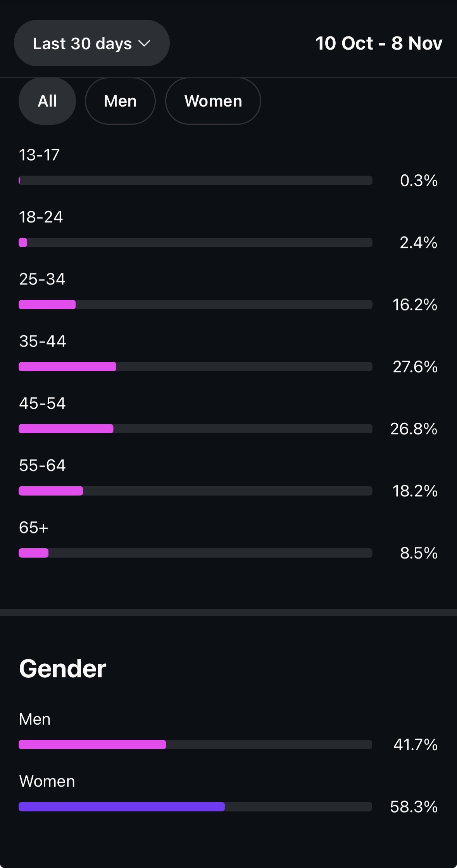
Task: Open the Last 30 days dropdown
Action: point(91,43)
